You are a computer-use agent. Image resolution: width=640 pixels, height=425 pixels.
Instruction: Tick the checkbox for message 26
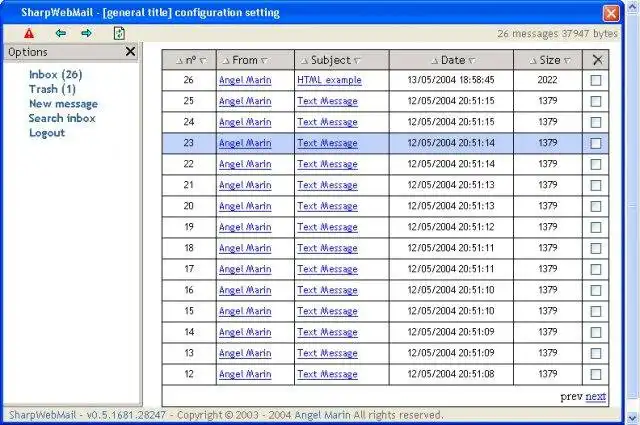coord(596,80)
